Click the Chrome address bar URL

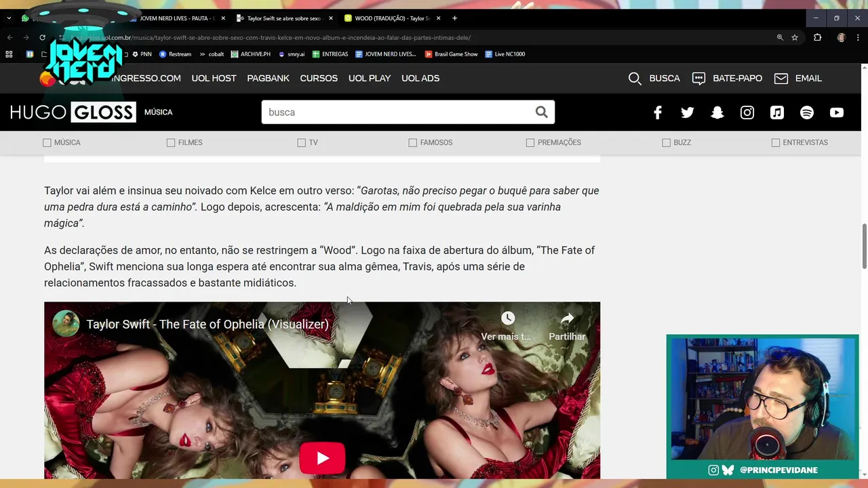tap(271, 37)
